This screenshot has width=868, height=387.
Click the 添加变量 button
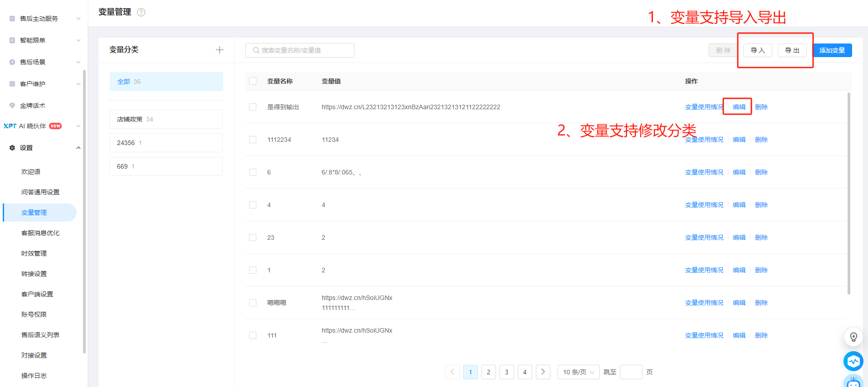click(x=832, y=50)
